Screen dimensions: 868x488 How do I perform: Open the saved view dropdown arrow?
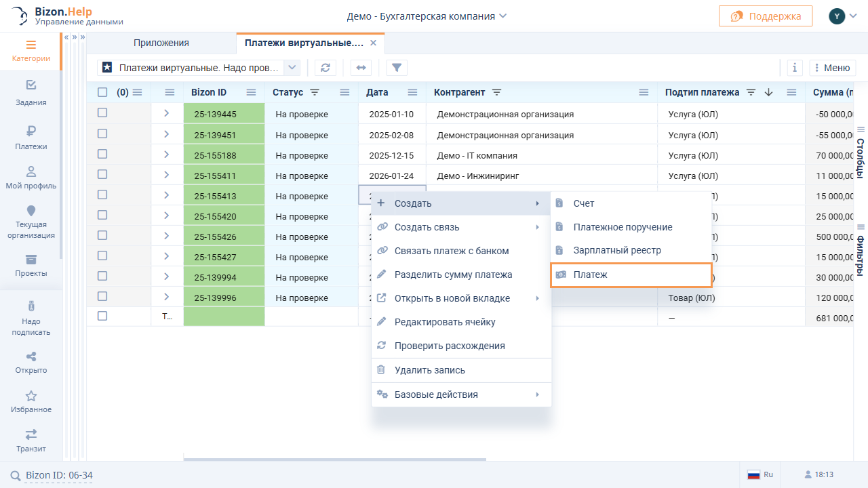coord(292,68)
